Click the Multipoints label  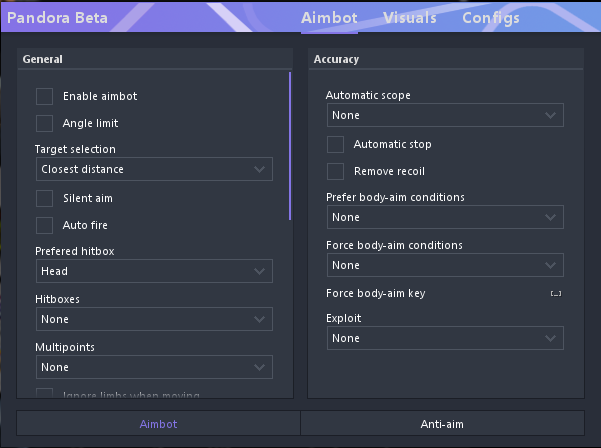(x=65, y=347)
